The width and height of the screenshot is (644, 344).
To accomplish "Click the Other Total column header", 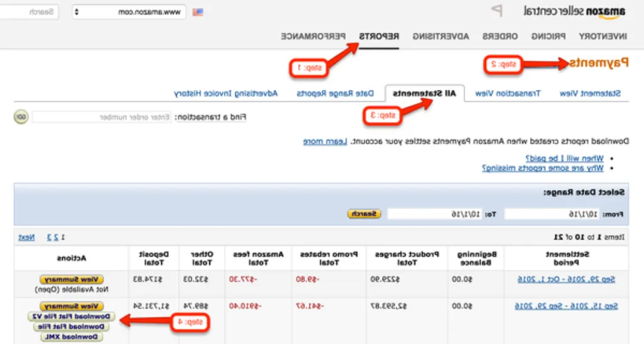I will 202,258.
